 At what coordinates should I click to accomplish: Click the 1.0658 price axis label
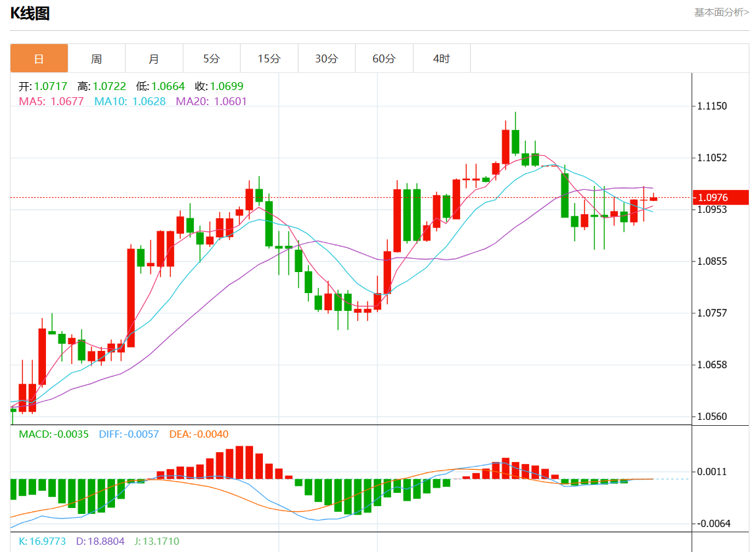[712, 365]
